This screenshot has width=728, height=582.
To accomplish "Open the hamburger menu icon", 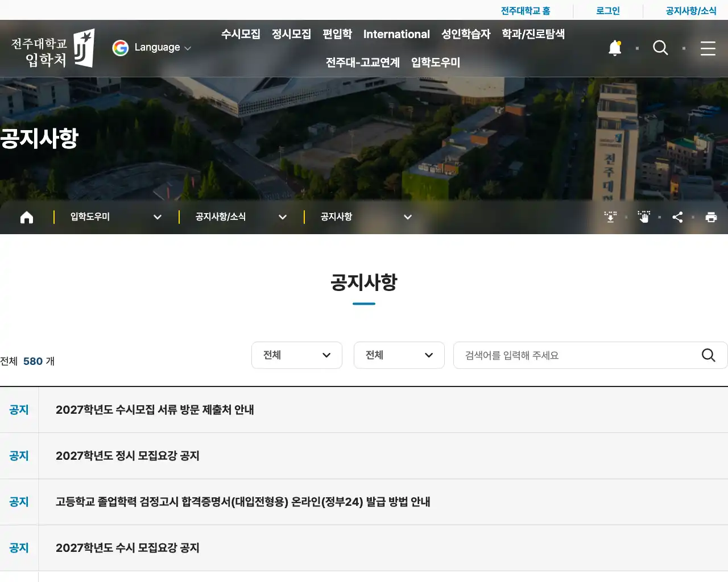I will point(708,48).
